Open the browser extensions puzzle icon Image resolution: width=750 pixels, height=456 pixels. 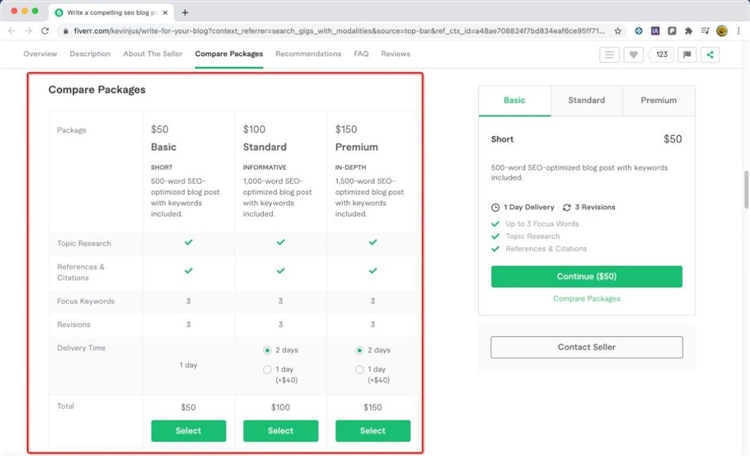coord(688,31)
